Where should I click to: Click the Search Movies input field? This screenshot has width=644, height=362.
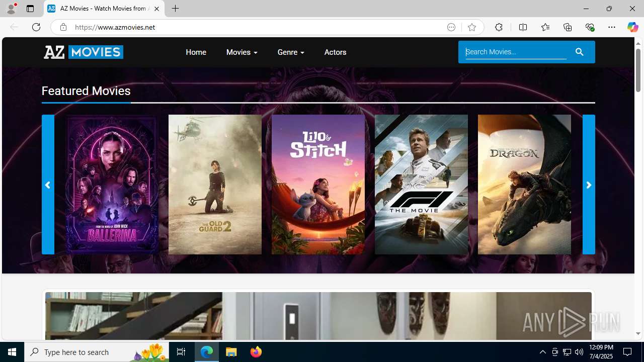click(516, 52)
